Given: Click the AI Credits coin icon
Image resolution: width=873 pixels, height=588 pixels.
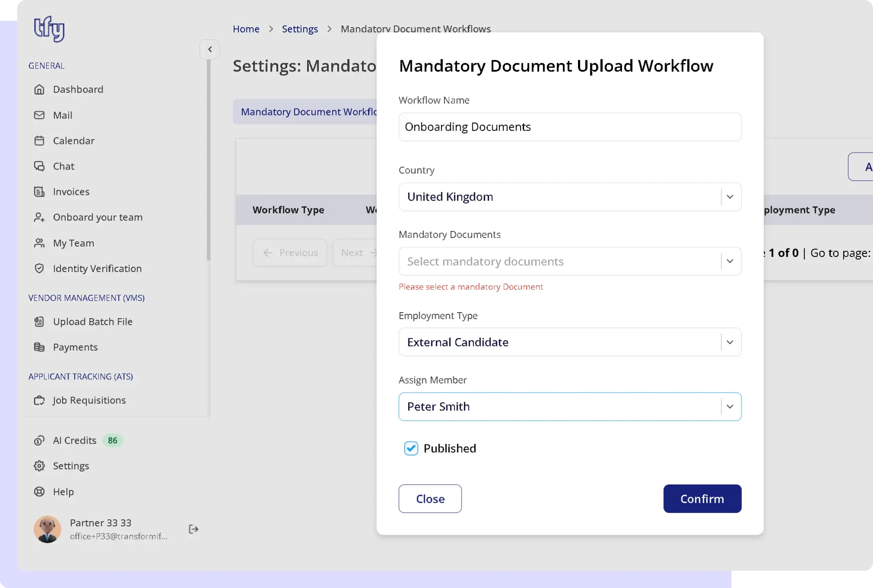Looking at the screenshot, I should click(x=39, y=441).
